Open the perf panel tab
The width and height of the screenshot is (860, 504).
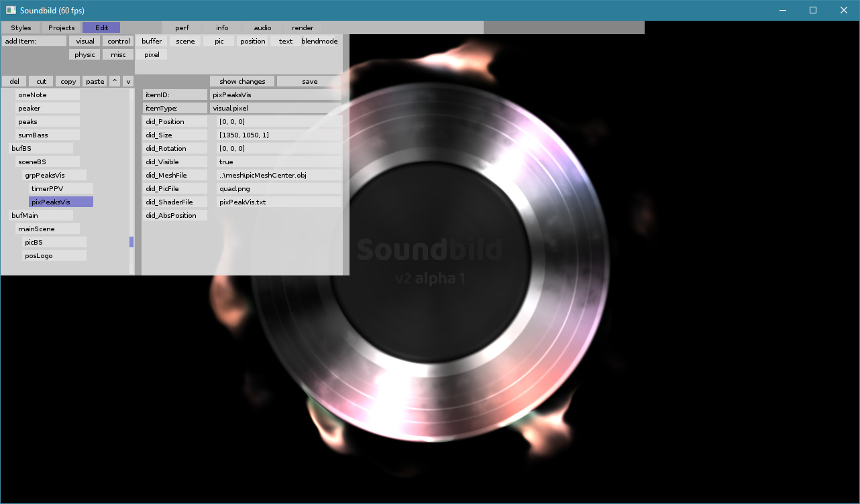182,27
